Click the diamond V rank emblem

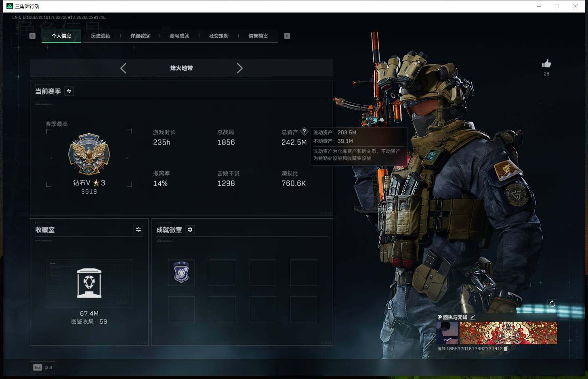pos(89,154)
